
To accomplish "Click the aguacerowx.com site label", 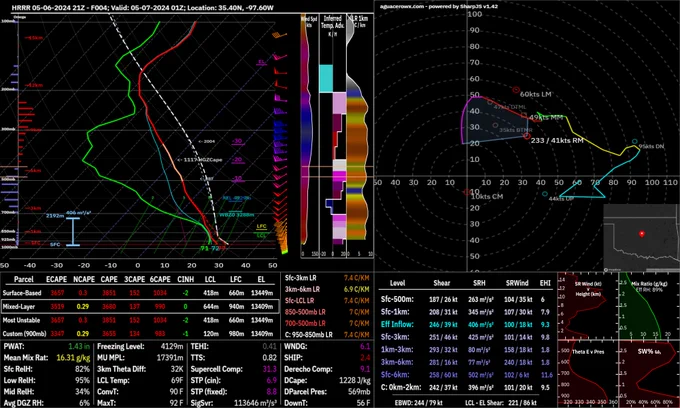I will [399, 7].
